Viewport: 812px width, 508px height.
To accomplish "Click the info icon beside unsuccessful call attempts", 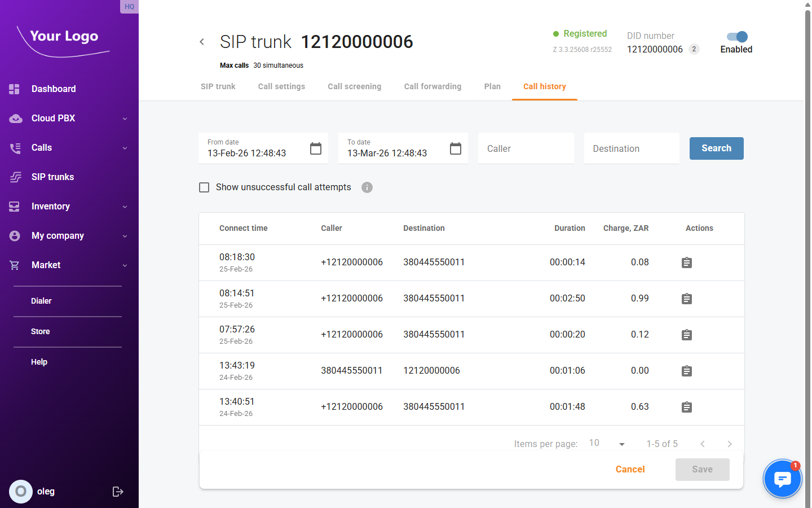I will (367, 187).
